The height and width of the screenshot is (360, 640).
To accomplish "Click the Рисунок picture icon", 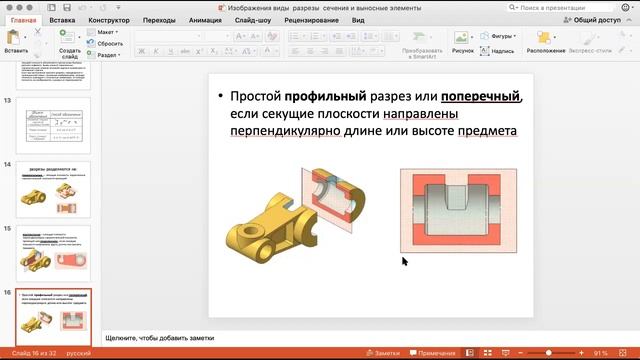I will point(461,37).
